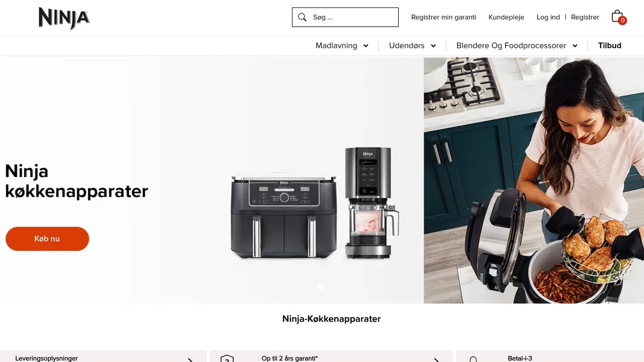Open the Tilbud menu item
644x362 pixels.
[x=610, y=46]
